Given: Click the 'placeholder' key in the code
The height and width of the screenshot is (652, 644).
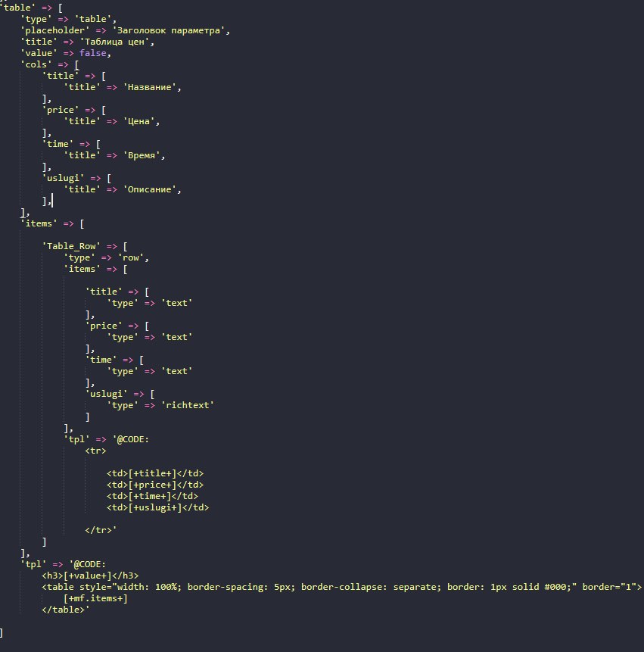Looking at the screenshot, I should pyautogui.click(x=54, y=30).
